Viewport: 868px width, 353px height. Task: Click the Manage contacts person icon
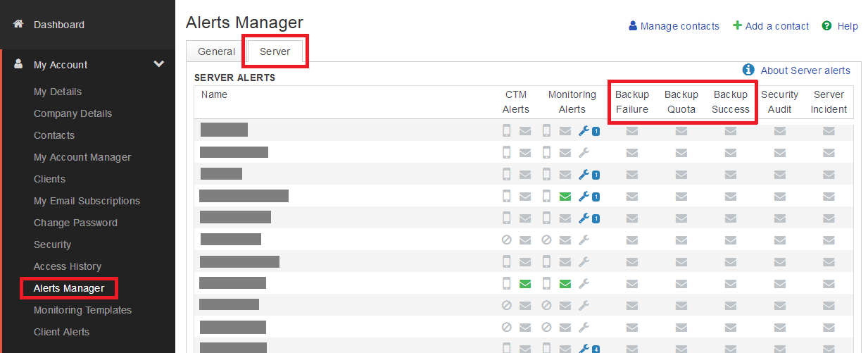tap(632, 26)
